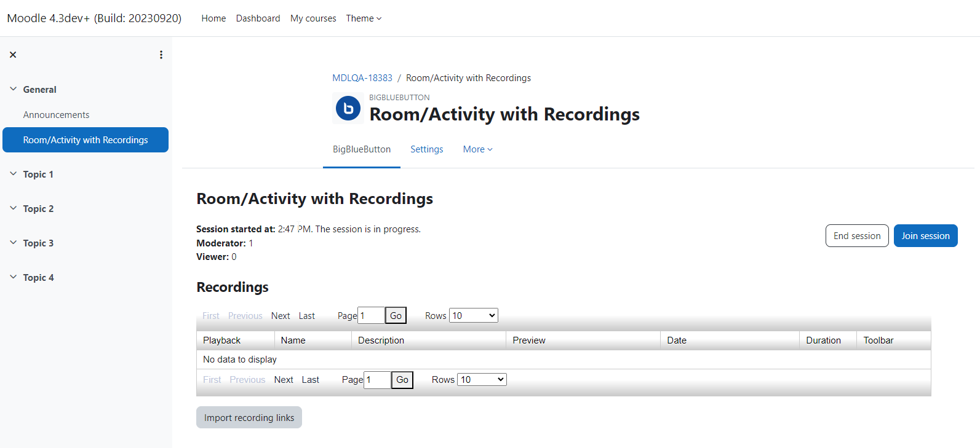The width and height of the screenshot is (980, 448).
Task: Expand the Topic 4 chevron
Action: [x=13, y=277]
